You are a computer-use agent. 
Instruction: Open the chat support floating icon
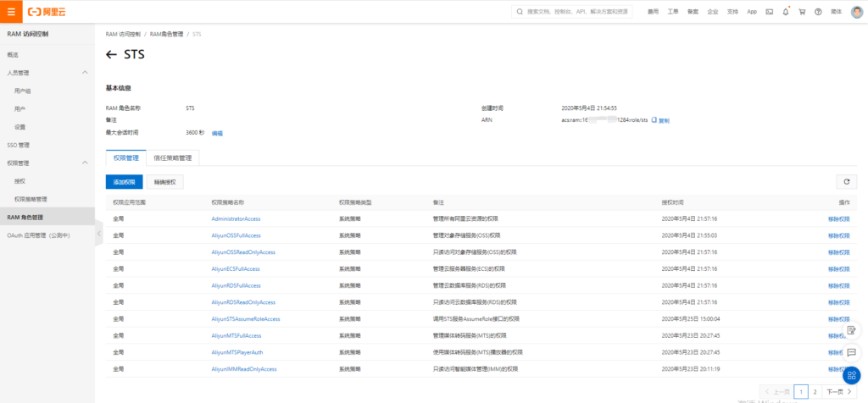pyautogui.click(x=851, y=352)
